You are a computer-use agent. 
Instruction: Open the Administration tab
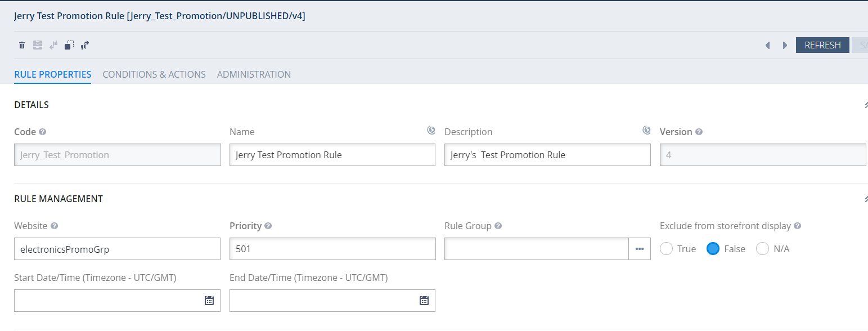254,74
